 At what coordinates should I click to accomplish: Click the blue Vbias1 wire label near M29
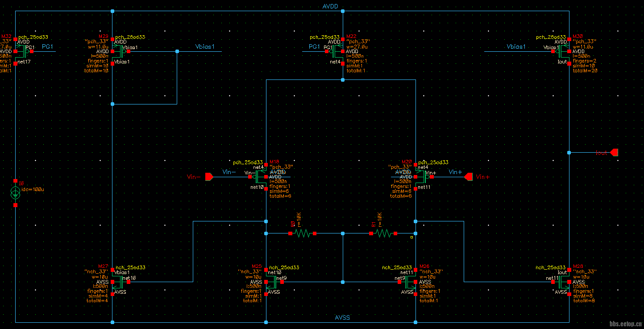click(205, 46)
